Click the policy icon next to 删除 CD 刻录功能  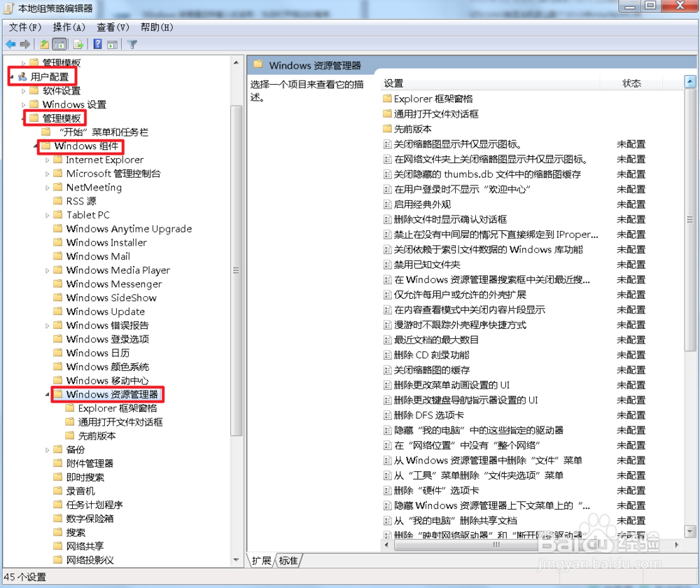pos(388,356)
